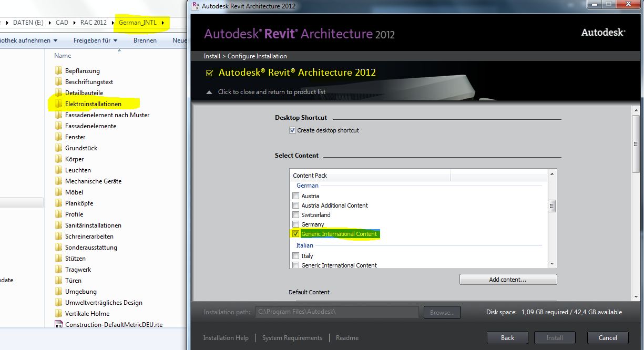Click the installer page scroll-down arrow
This screenshot has height=350, width=644.
tap(636, 297)
